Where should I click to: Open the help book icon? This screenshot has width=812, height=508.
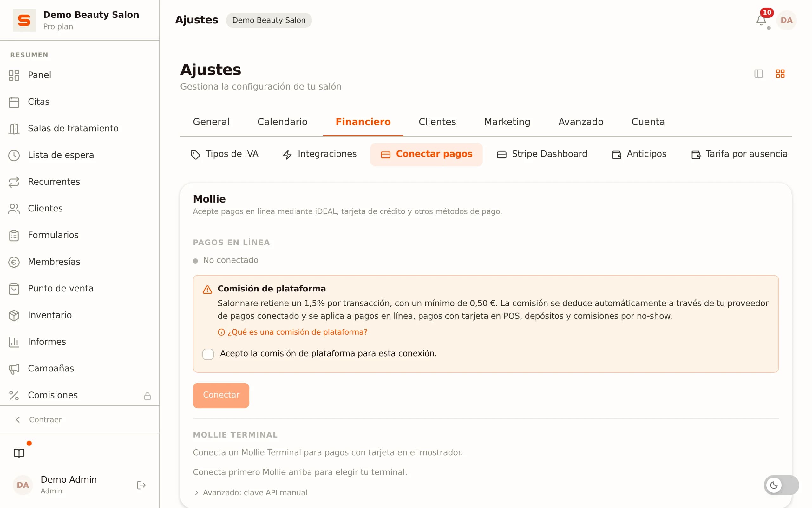tap(19, 453)
